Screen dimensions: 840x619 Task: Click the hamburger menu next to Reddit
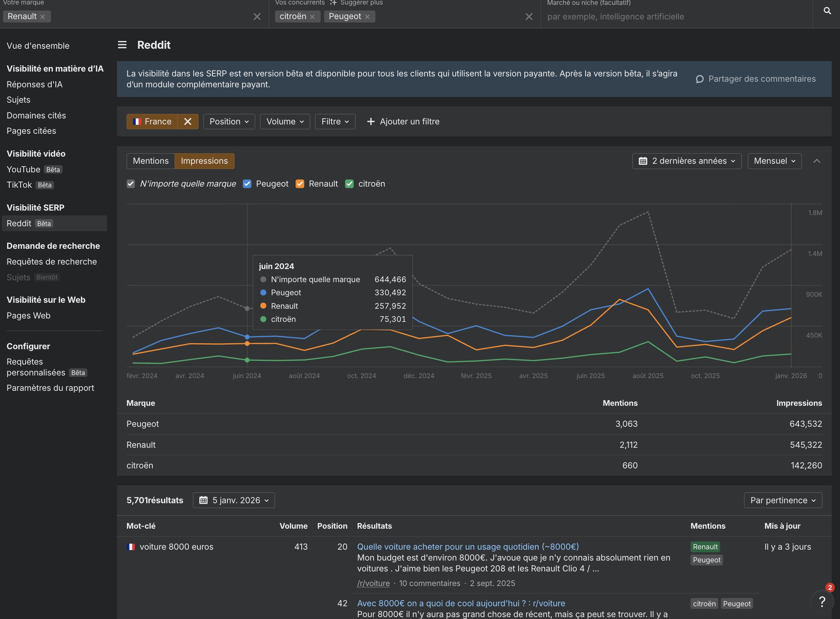[122, 45]
